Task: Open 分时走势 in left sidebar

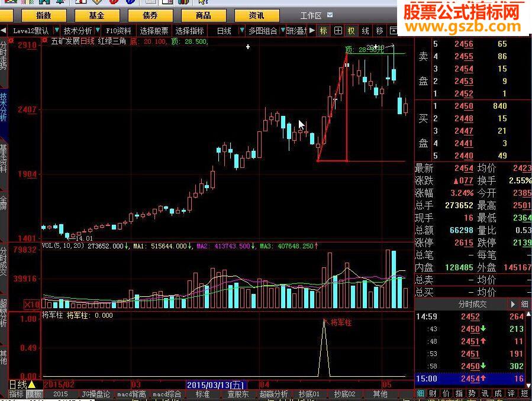Action: click(4, 56)
